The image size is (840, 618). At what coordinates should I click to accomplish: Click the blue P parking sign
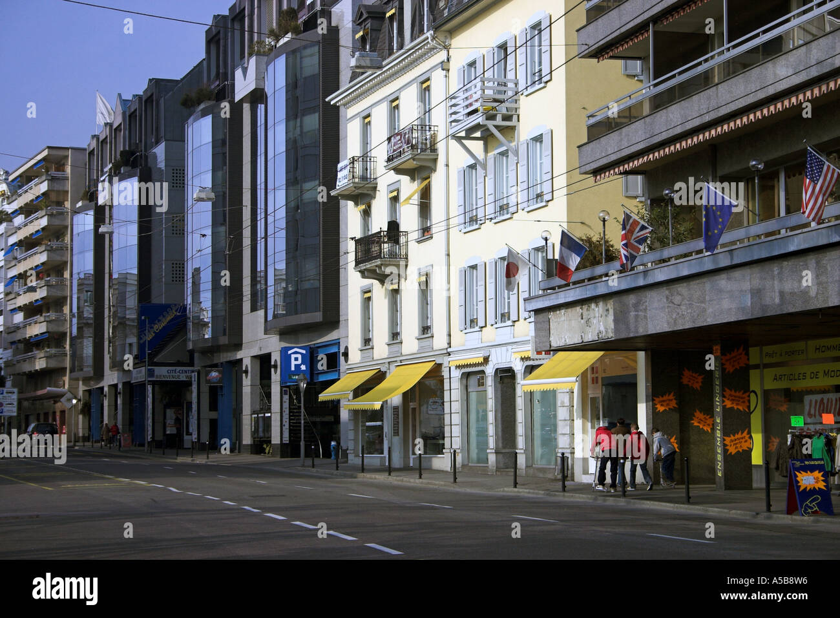tap(296, 367)
